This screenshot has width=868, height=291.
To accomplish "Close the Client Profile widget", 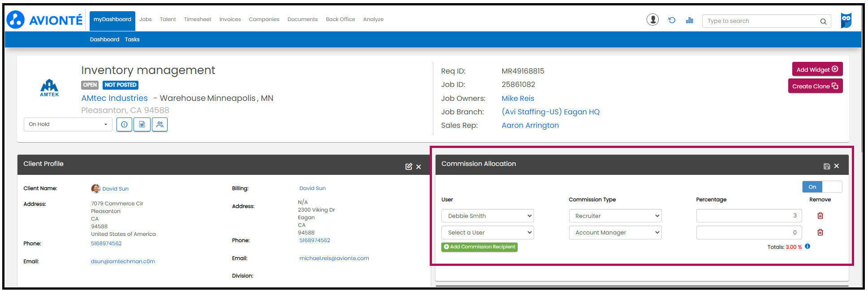I will [x=419, y=167].
